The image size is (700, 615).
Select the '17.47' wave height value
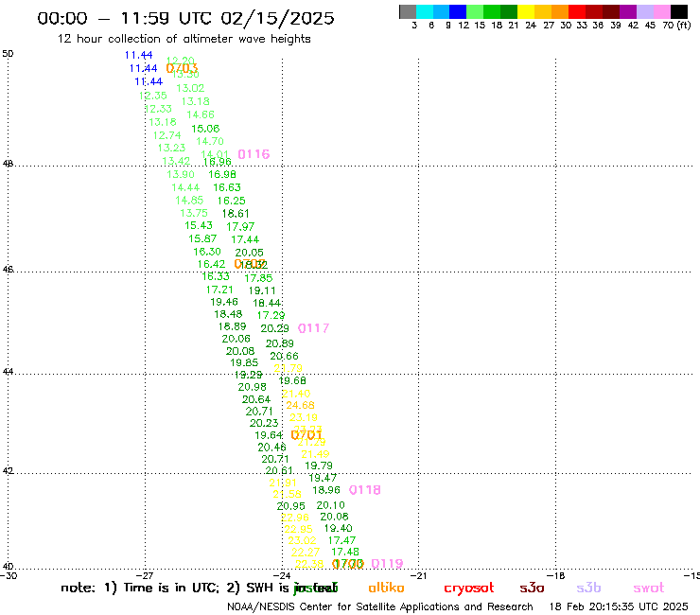point(341,540)
